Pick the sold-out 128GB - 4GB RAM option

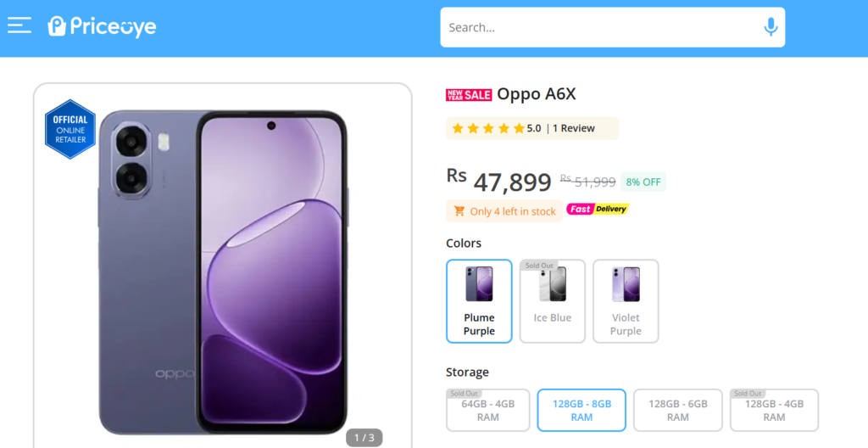point(774,411)
